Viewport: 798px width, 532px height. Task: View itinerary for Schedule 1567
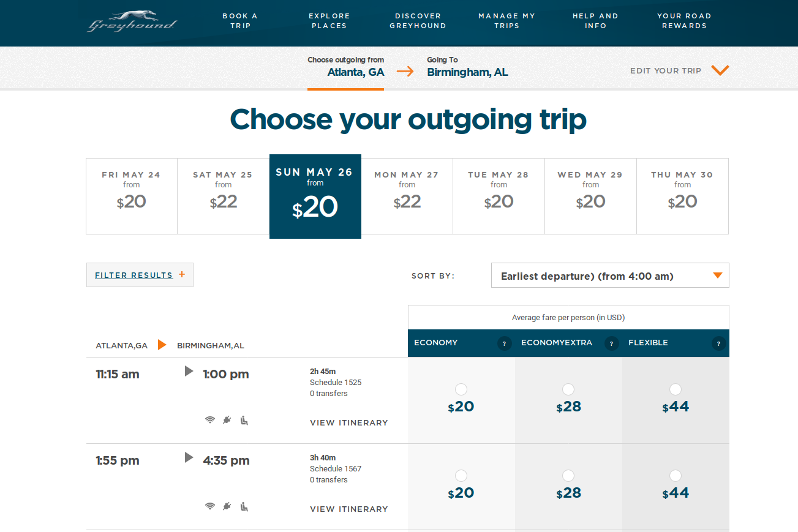(x=349, y=509)
